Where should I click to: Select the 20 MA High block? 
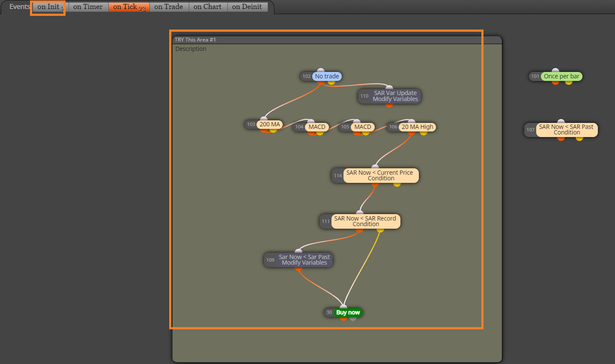tap(418, 127)
